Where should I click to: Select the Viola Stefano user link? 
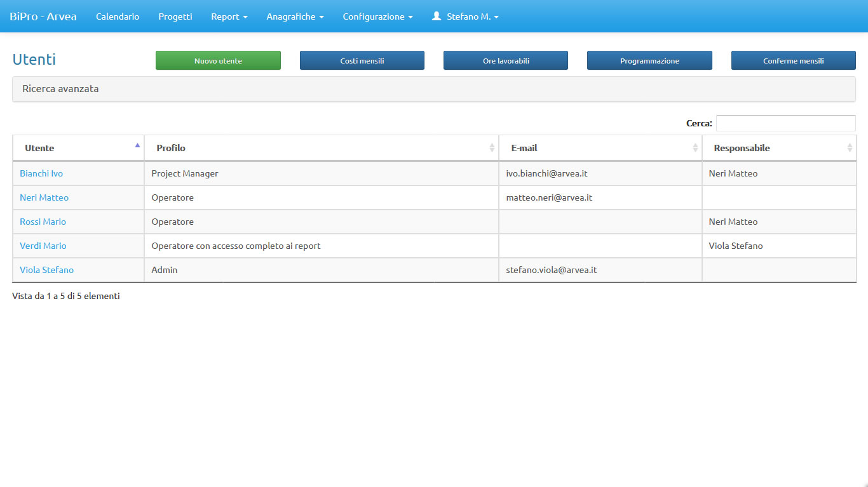tap(46, 270)
